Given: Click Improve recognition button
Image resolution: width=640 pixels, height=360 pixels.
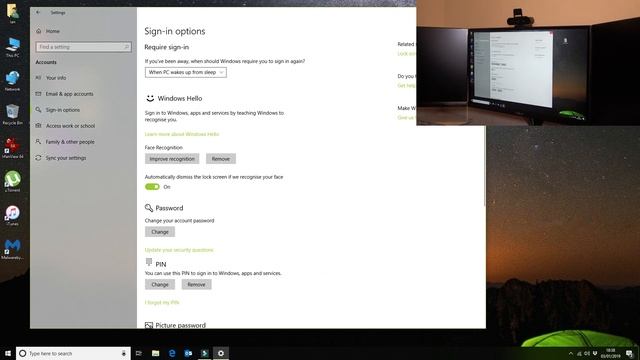Looking at the screenshot, I should click(172, 159).
